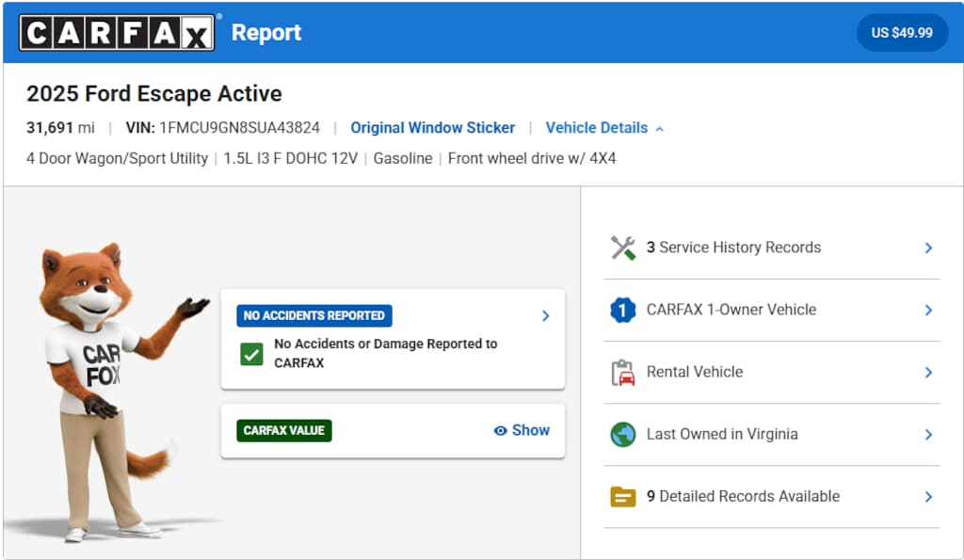964x560 pixels.
Task: Click the Report header text
Action: (266, 33)
